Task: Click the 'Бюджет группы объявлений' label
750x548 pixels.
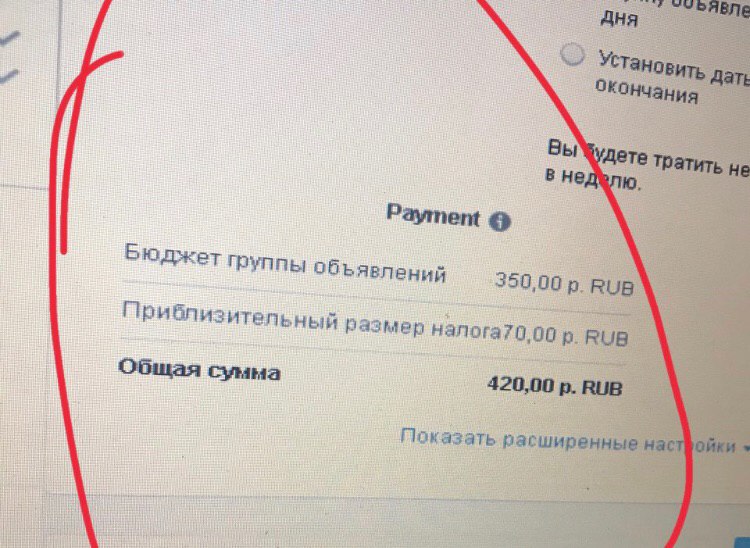Action: pos(285,263)
